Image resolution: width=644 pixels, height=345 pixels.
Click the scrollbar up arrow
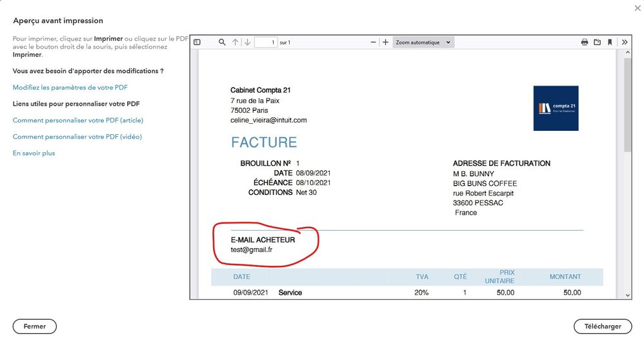[627, 52]
